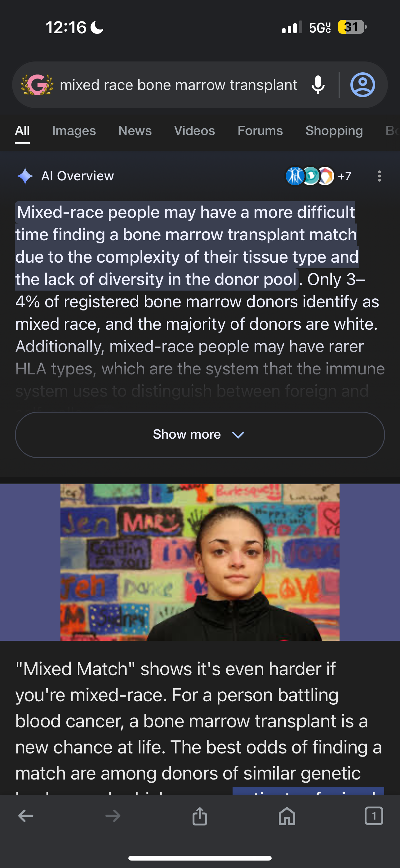This screenshot has height=868, width=400.
Task: Go to browser home page
Action: point(287,816)
